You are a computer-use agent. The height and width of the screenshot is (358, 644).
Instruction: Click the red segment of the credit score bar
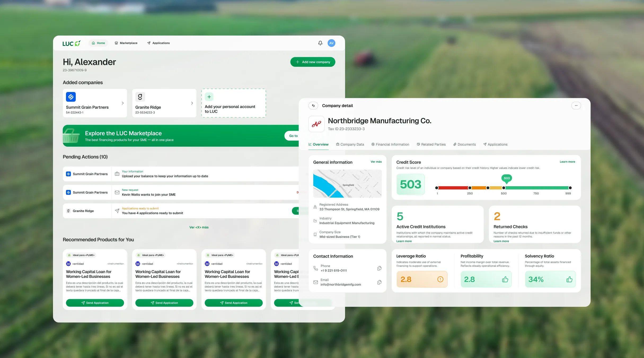tap(453, 188)
